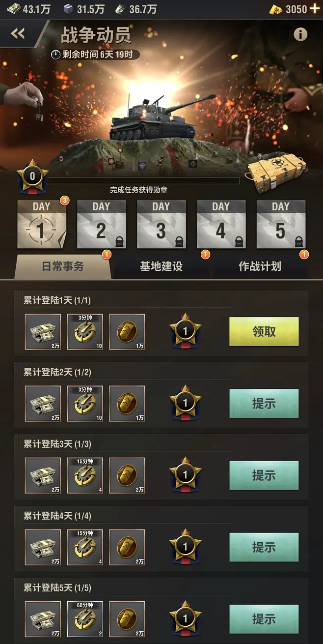323x644 pixels.
Task: Select the DAY 1 calendar card
Action: (x=42, y=224)
